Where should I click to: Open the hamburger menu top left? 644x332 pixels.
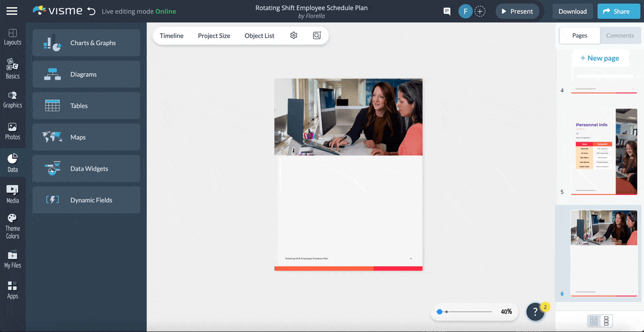pyautogui.click(x=12, y=10)
